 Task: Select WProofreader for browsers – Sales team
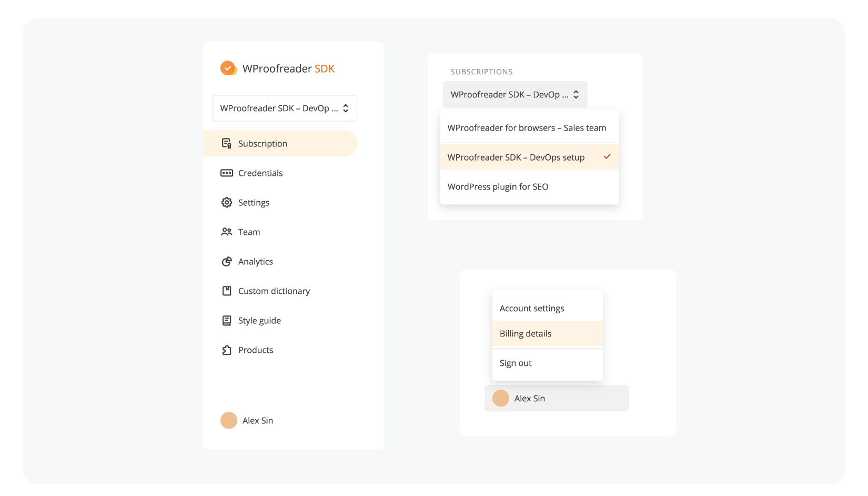click(529, 128)
